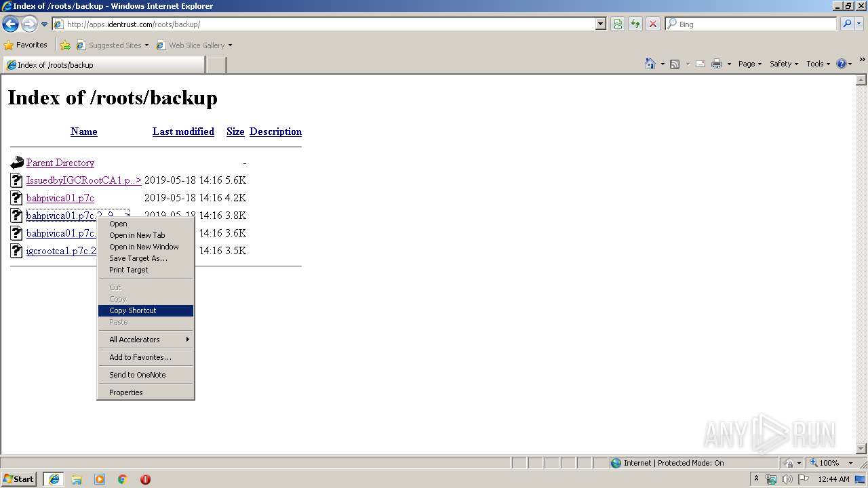Choose Print Target
Screen dimensions: 868x488
coord(146,270)
